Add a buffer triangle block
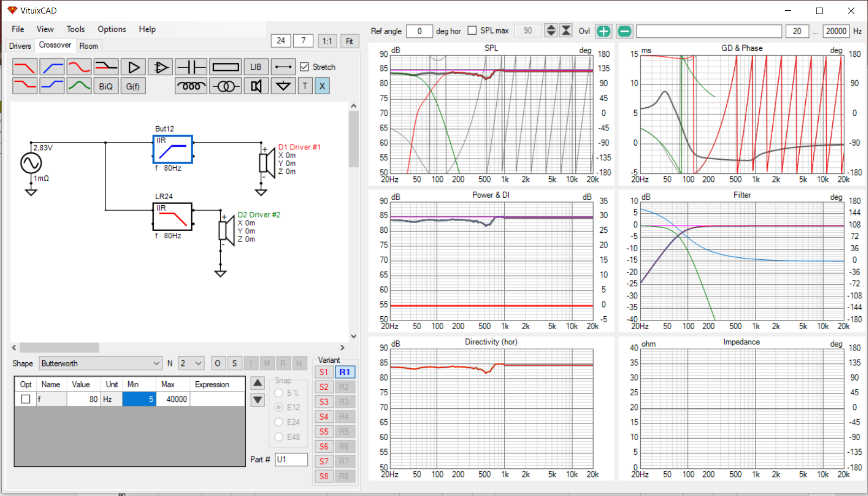868x496 pixels. (133, 67)
